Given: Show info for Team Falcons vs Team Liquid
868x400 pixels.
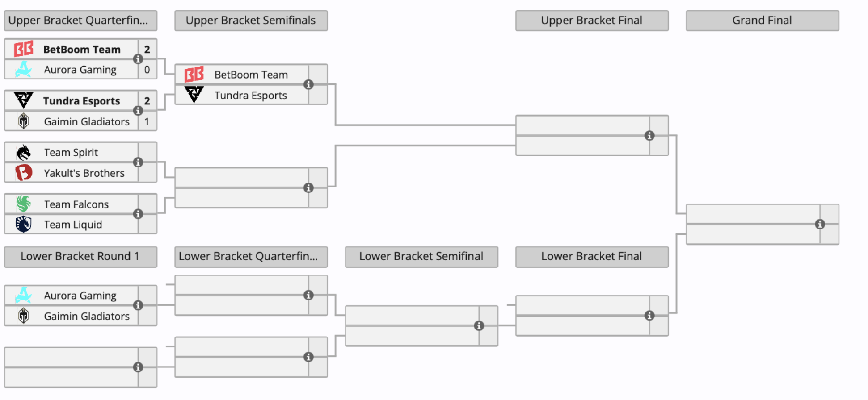Looking at the screenshot, I should click(x=138, y=214).
